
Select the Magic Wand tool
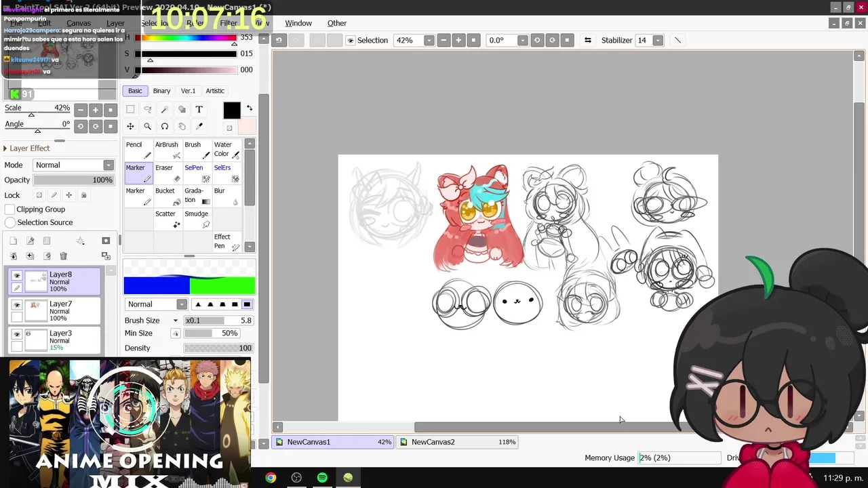pyautogui.click(x=165, y=109)
